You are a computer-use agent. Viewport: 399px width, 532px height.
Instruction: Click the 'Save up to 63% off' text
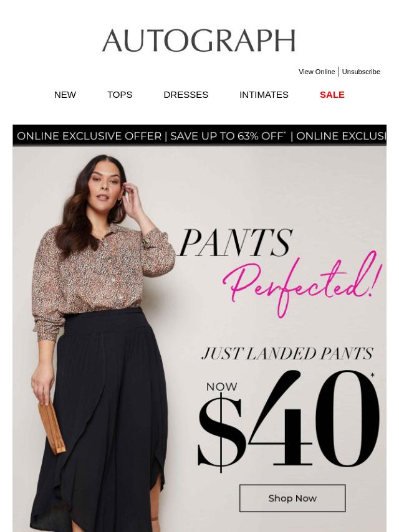click(228, 136)
